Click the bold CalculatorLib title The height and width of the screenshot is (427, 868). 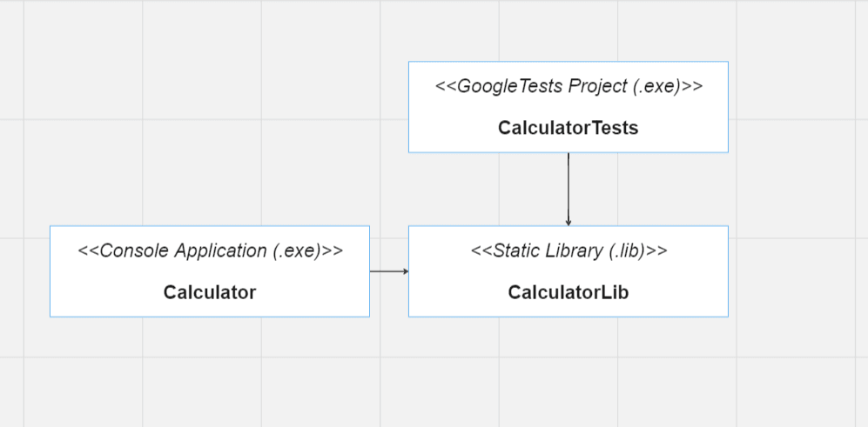pyautogui.click(x=569, y=292)
